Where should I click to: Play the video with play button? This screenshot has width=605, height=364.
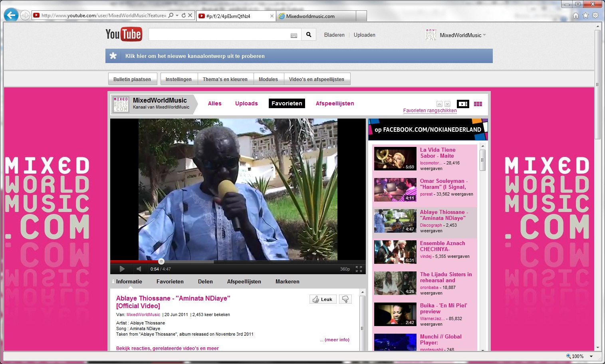point(122,269)
